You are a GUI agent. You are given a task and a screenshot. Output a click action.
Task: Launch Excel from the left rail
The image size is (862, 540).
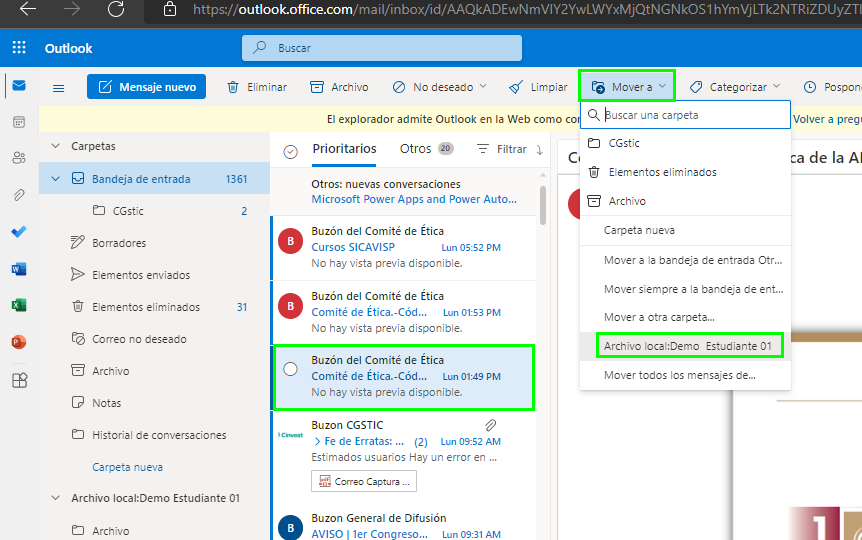click(19, 305)
